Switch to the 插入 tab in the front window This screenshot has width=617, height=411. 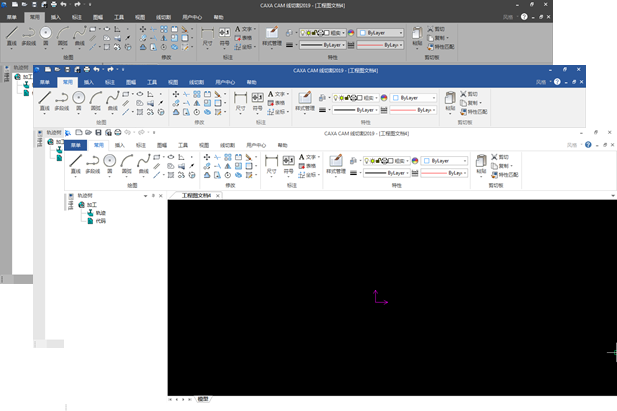point(120,145)
